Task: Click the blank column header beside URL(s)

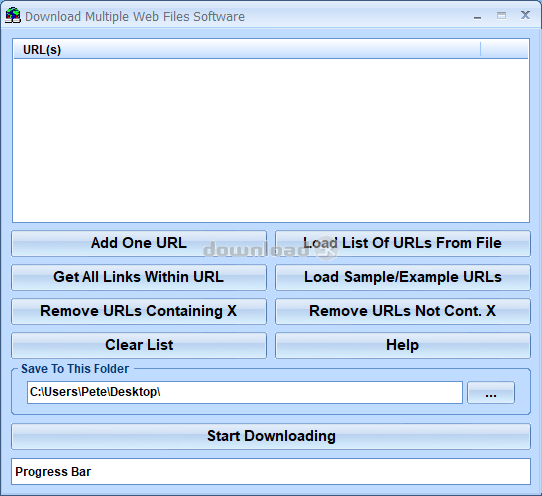Action: tap(504, 50)
